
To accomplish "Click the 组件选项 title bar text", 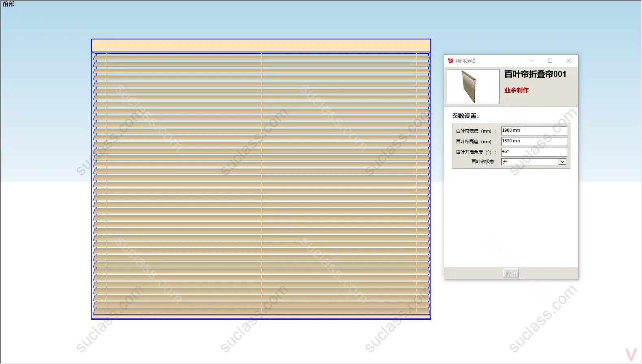I will pos(465,61).
